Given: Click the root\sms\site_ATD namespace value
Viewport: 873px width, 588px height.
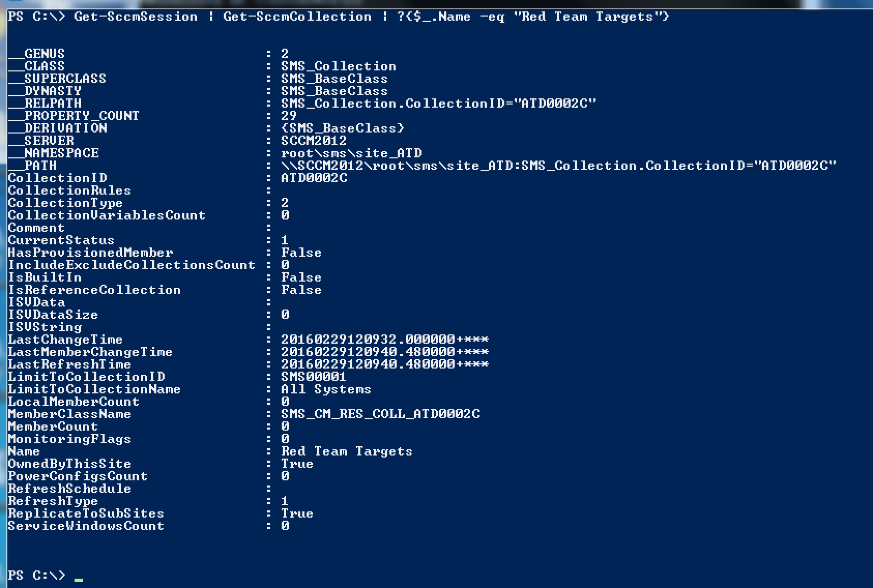Looking at the screenshot, I should pyautogui.click(x=352, y=153).
